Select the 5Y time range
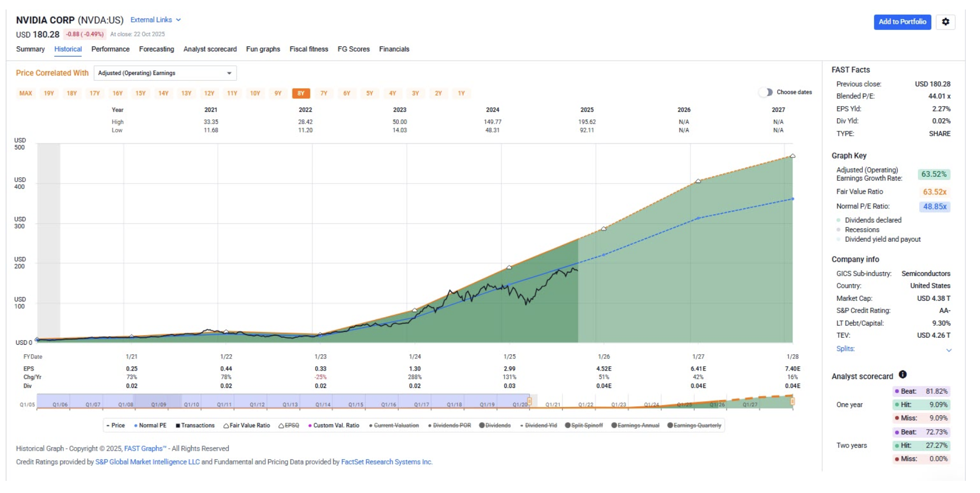 coord(370,93)
